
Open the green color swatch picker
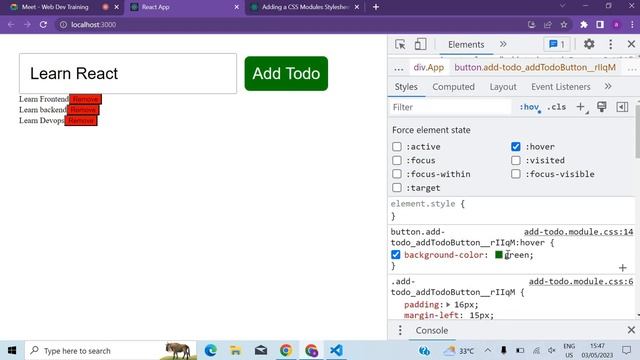pyautogui.click(x=499, y=255)
